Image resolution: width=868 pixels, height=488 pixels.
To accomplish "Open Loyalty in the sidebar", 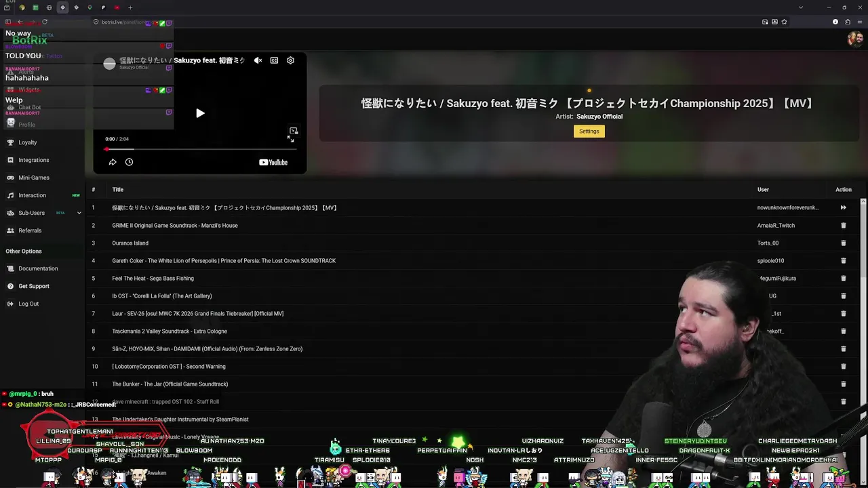I will point(27,142).
